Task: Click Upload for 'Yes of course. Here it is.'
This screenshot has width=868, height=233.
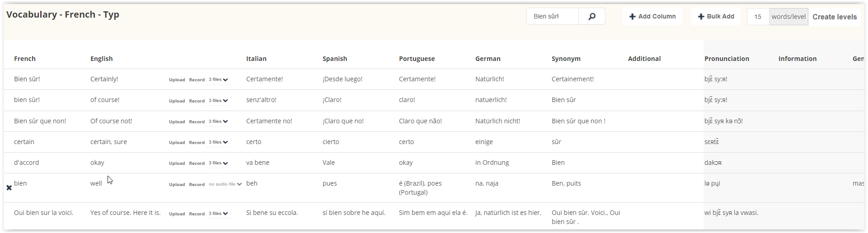Action: tap(177, 214)
